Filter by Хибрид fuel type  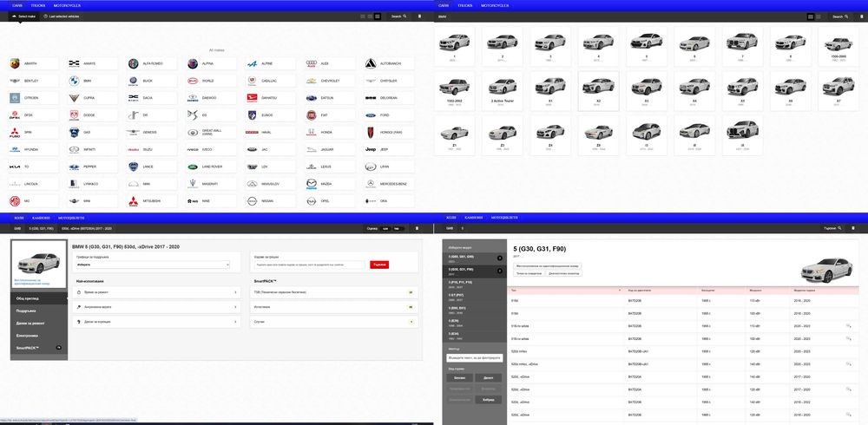pyautogui.click(x=488, y=400)
